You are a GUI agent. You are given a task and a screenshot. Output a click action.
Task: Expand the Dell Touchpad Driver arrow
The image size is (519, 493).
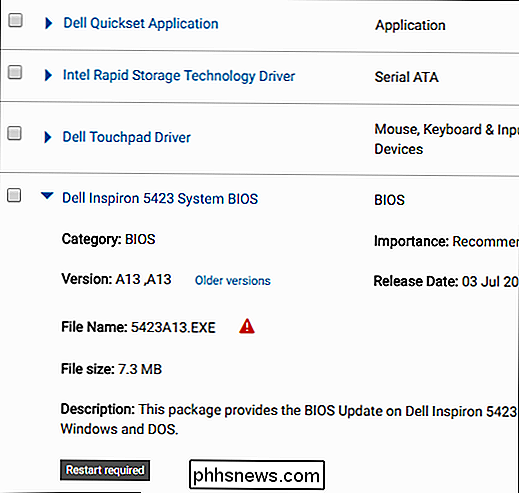48,137
